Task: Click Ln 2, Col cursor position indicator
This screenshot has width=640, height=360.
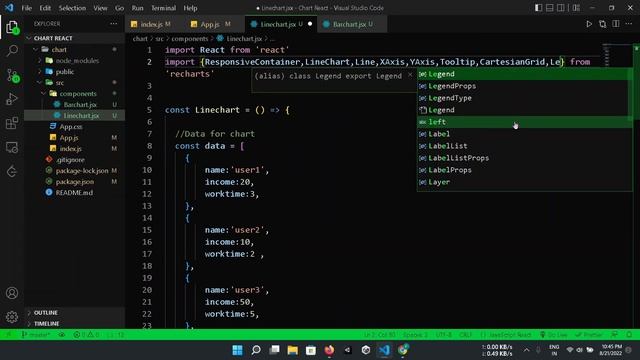Action: point(380,335)
